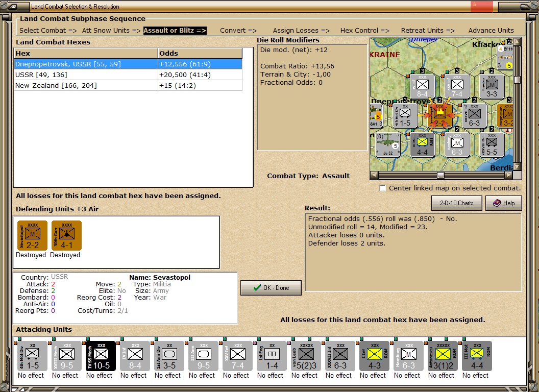Select the Hamburg 6-3 militia unit
This screenshot has height=392, width=539.
(x=408, y=356)
